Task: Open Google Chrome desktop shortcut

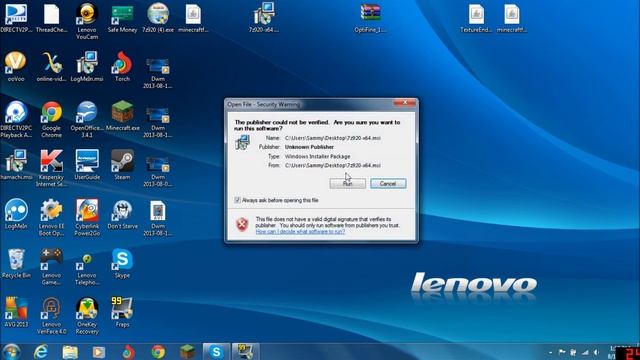Action: tap(51, 119)
